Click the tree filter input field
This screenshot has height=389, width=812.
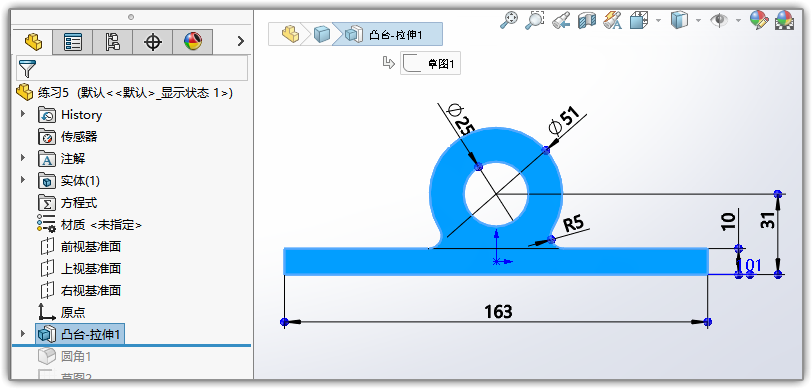tap(132, 68)
